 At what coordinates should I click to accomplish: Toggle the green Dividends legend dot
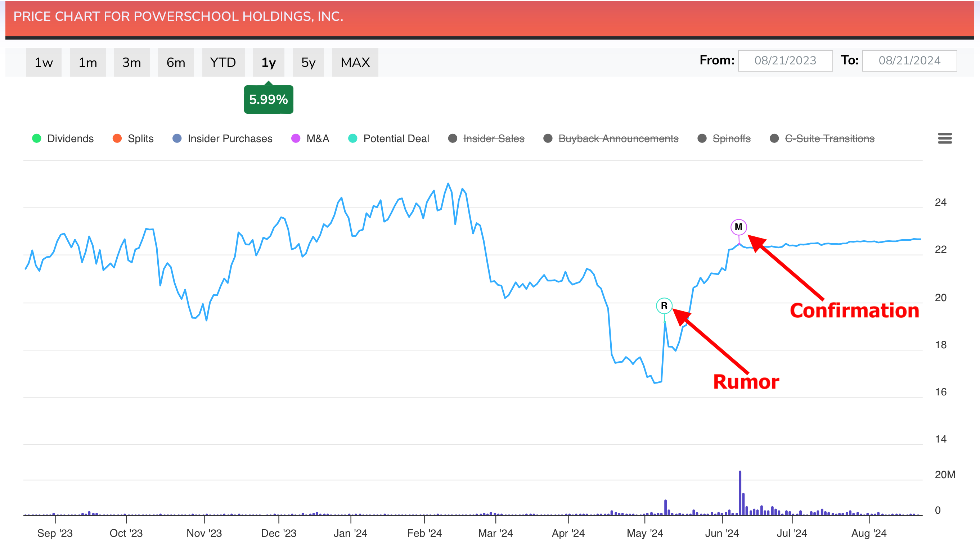[x=36, y=139]
